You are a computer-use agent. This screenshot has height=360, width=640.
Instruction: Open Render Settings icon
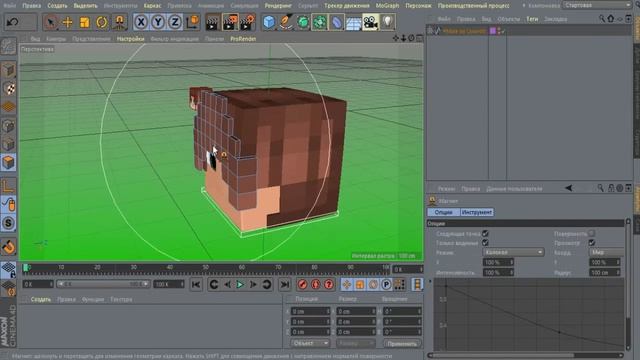(x=247, y=22)
